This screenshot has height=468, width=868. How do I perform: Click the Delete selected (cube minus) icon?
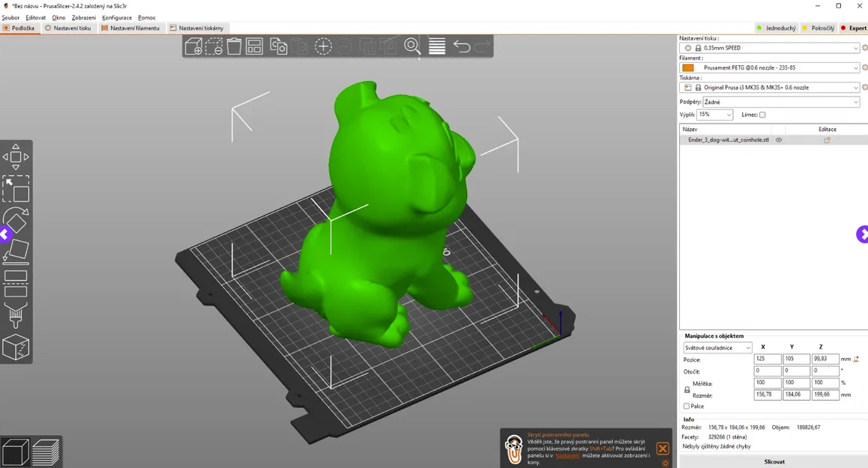(x=214, y=46)
